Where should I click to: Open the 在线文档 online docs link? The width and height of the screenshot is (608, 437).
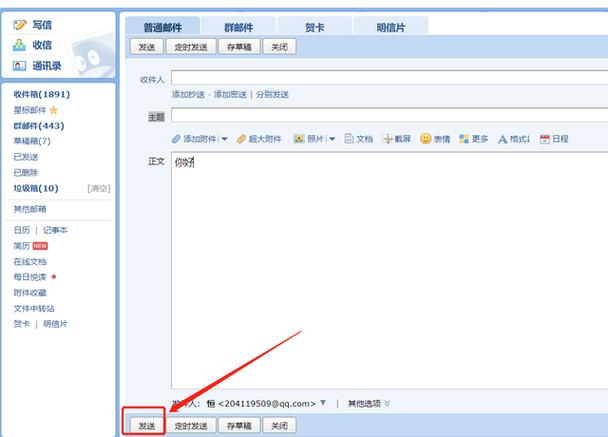[30, 261]
